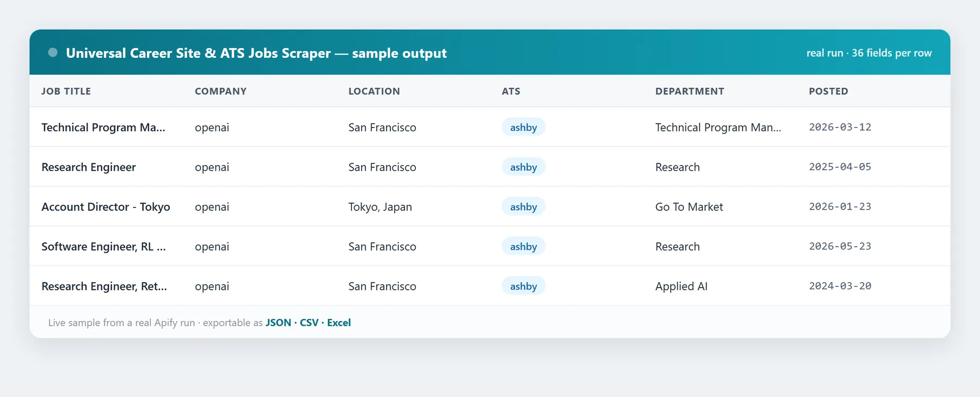Click the ashby badge in the Software Engineer row
980x397 pixels.
[523, 246]
